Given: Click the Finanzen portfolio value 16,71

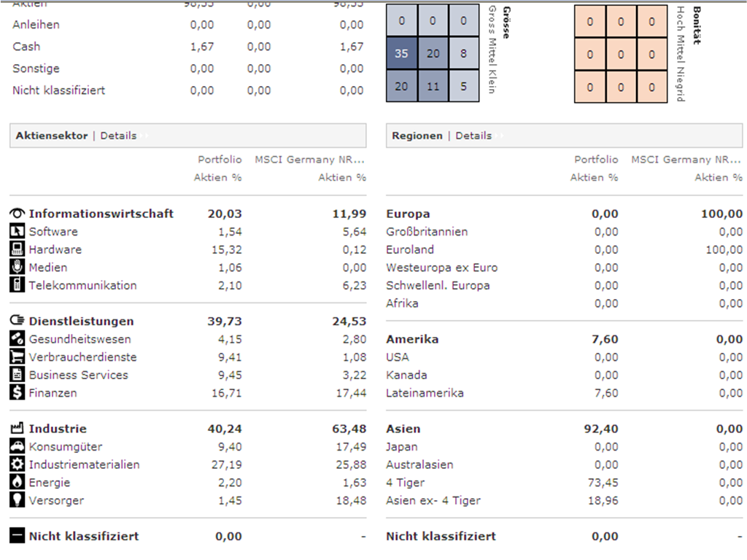Looking at the screenshot, I should click(x=226, y=393).
